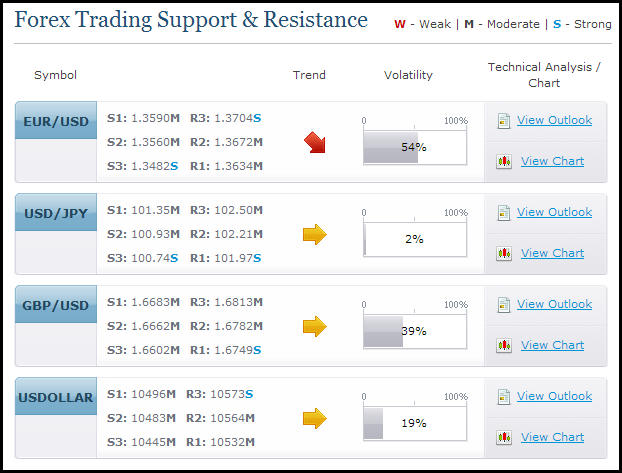The image size is (622, 473).
Task: Open View Outlook link for EUR/USD
Action: [x=554, y=120]
